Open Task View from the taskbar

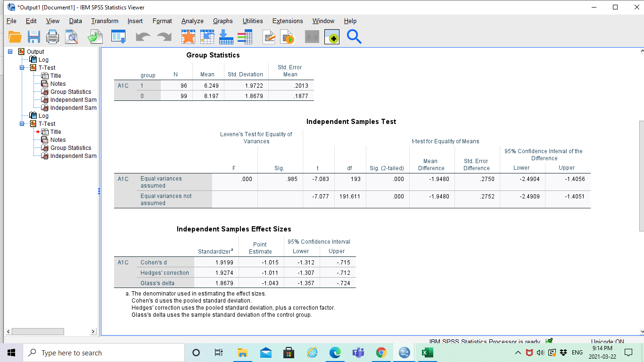219,353
